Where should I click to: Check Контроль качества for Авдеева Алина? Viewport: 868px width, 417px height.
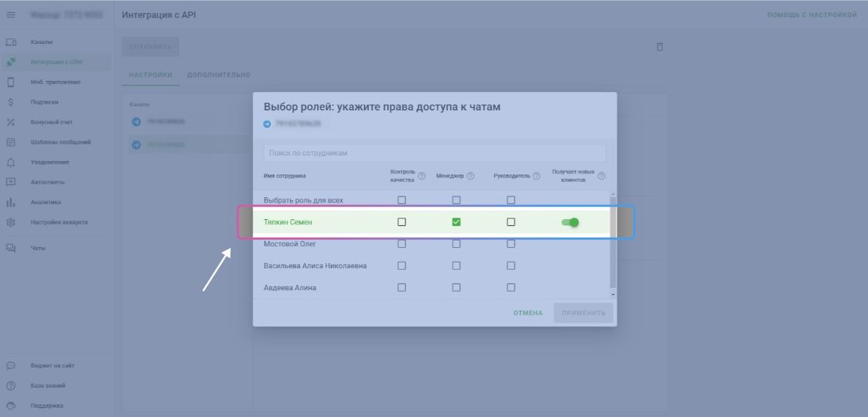[x=402, y=287]
